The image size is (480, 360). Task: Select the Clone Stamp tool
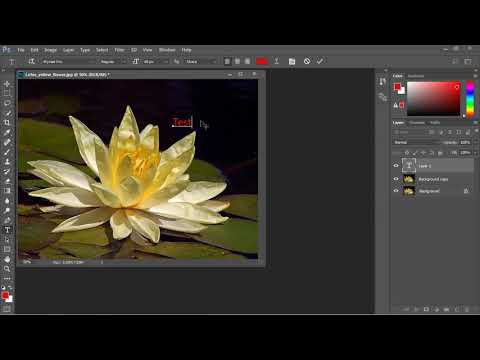[x=7, y=161]
